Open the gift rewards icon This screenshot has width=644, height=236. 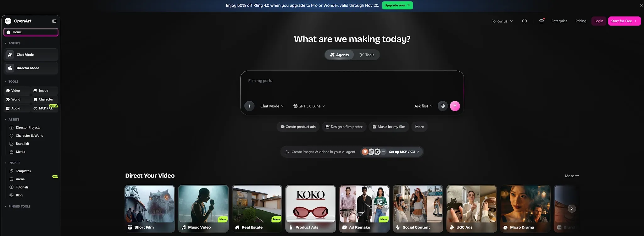(541, 21)
